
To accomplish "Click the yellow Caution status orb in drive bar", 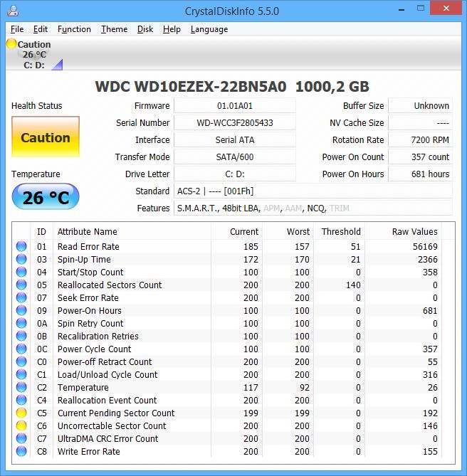I will click(11, 43).
